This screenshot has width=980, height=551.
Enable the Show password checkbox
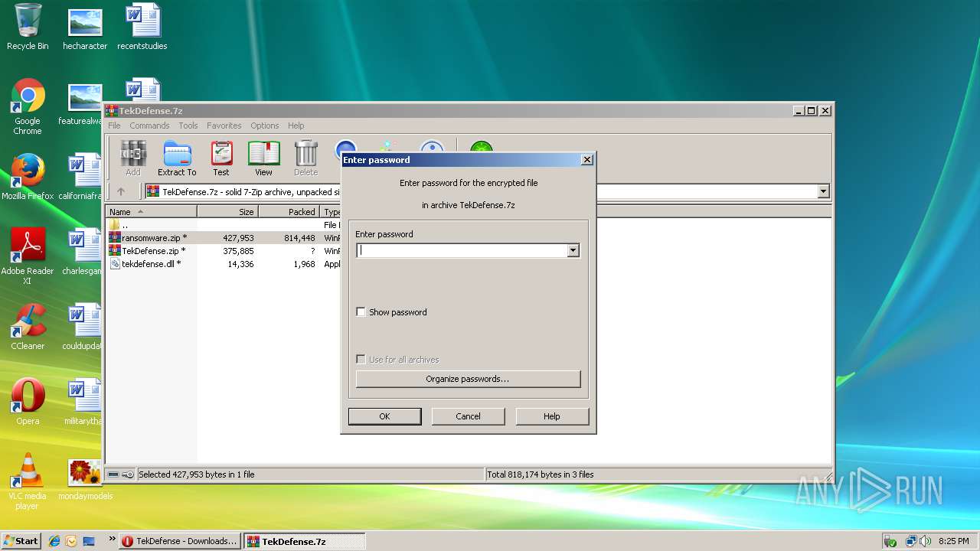361,312
